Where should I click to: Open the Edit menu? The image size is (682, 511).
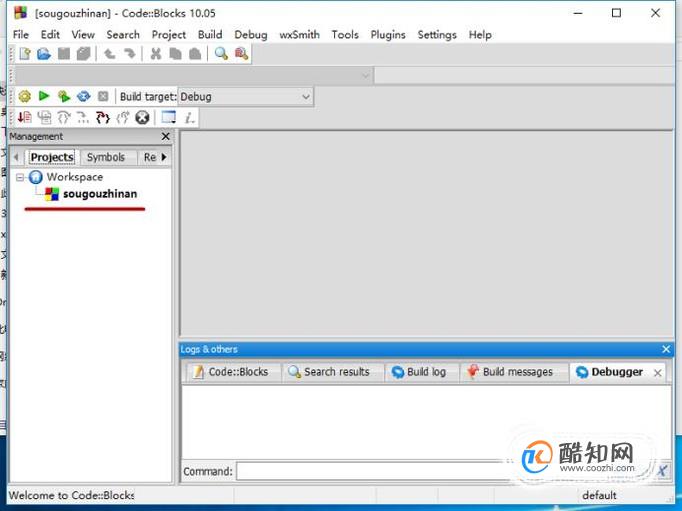50,34
